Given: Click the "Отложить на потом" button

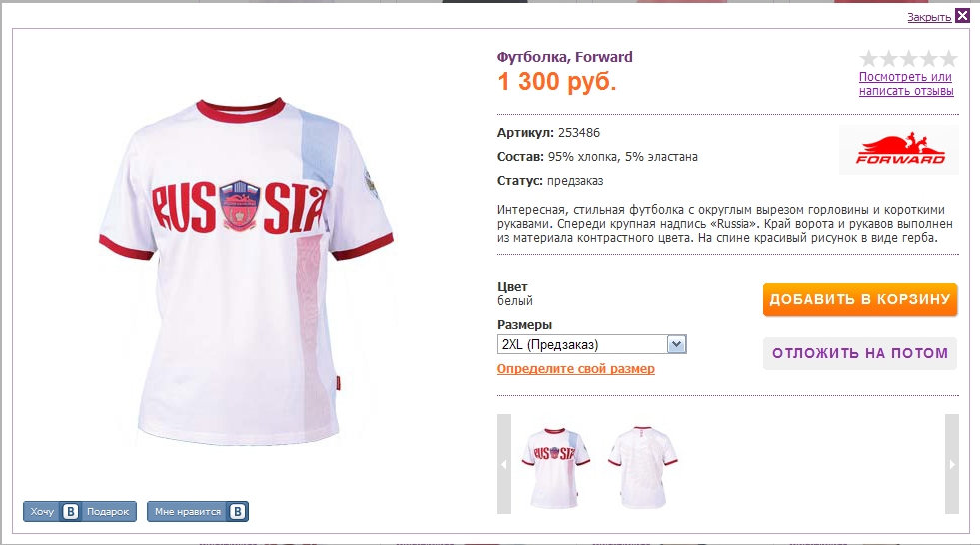Looking at the screenshot, I should point(859,353).
